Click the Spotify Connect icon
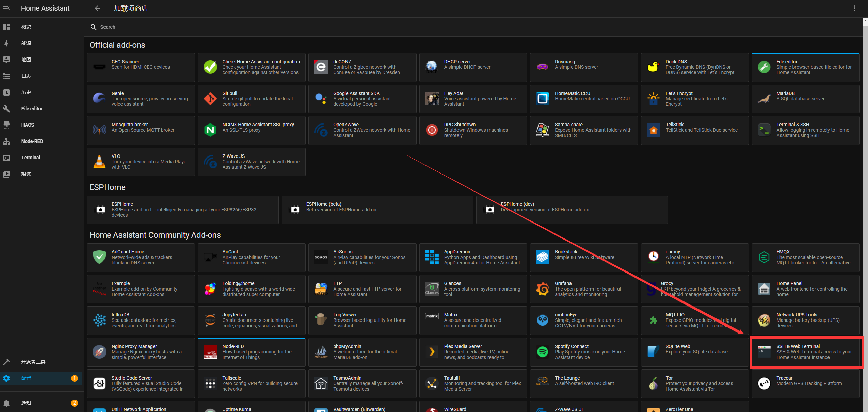This screenshot has width=868, height=412. coord(543,352)
